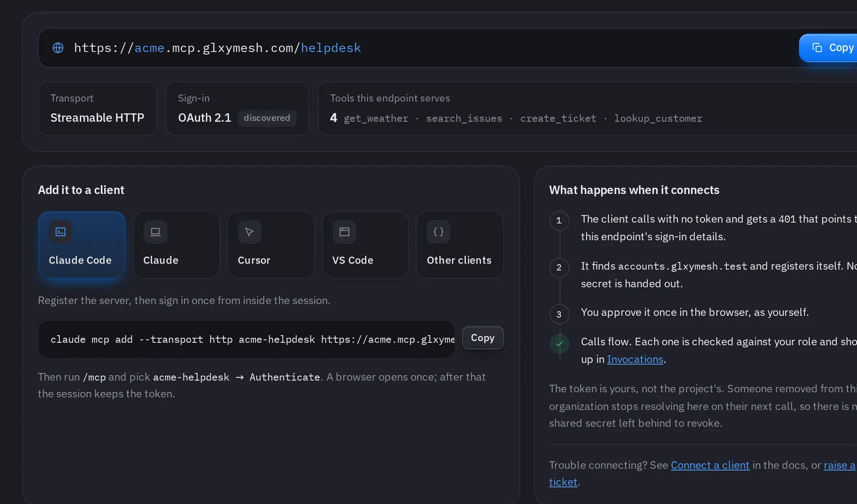Screen dimensions: 857x504
Task: Click the Add it to a client heading
Action: point(81,190)
